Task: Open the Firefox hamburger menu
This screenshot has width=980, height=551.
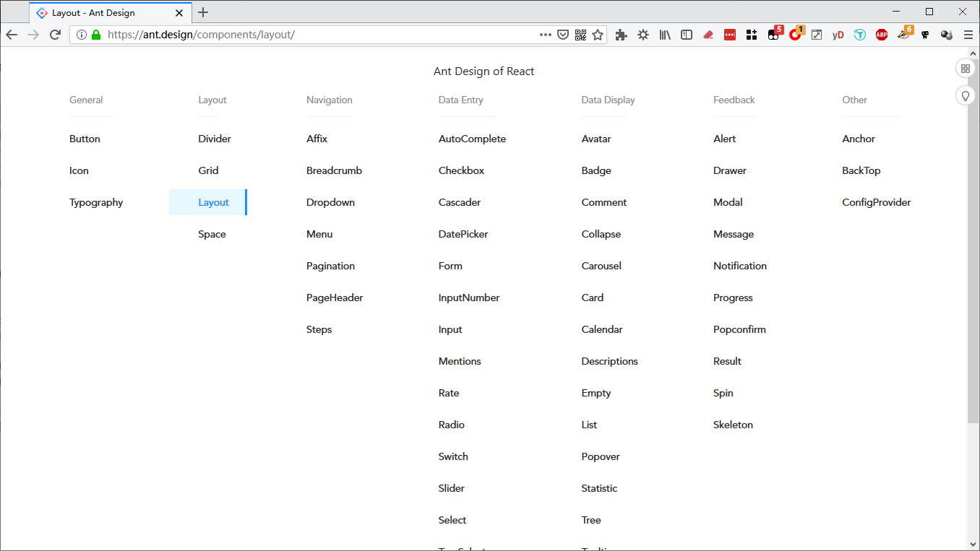Action: [x=968, y=35]
